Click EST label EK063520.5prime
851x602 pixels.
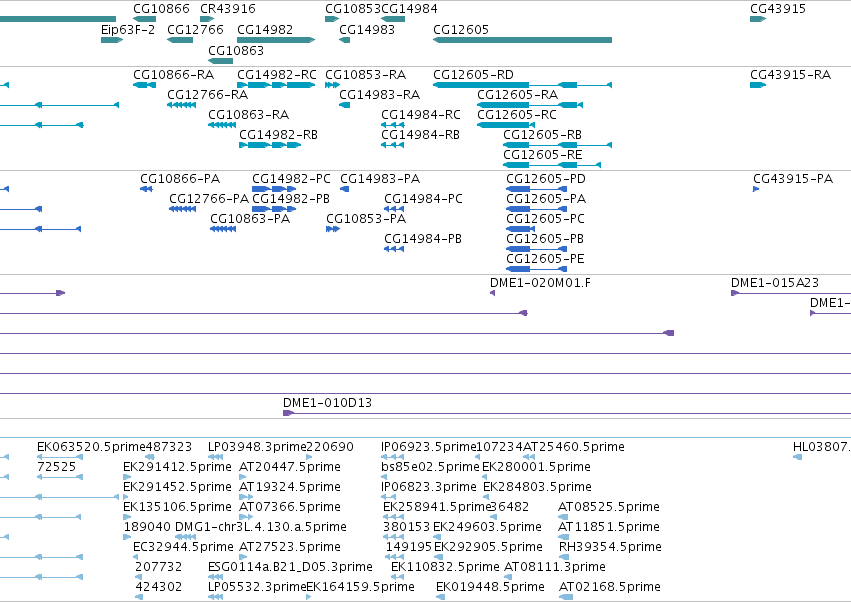[x=91, y=447]
